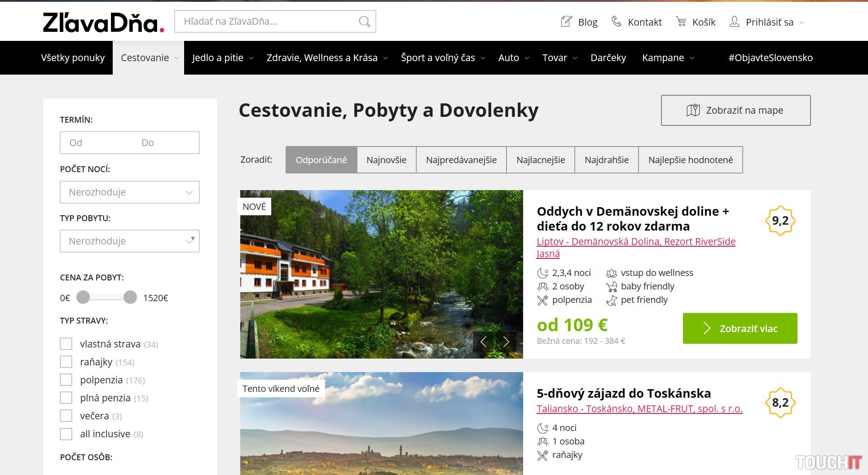Show the next photo with the right arrow
Viewport: 868px width, 475px height.
click(506, 342)
